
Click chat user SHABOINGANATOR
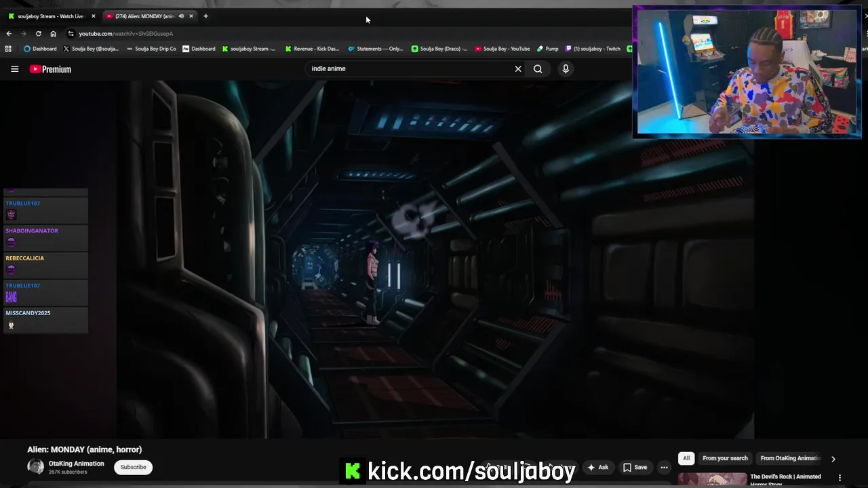(x=32, y=231)
